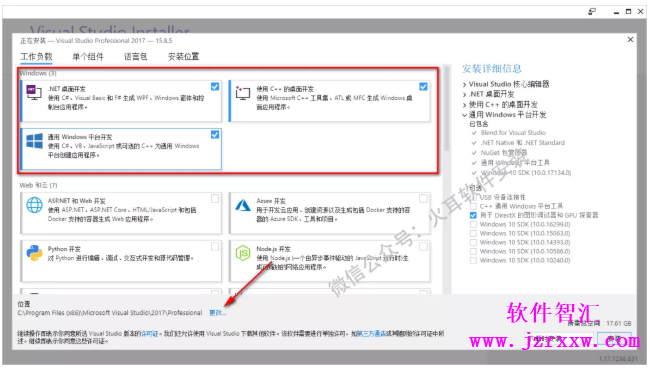Click the Node.js 开发 hexagon logo icon

coord(243,253)
